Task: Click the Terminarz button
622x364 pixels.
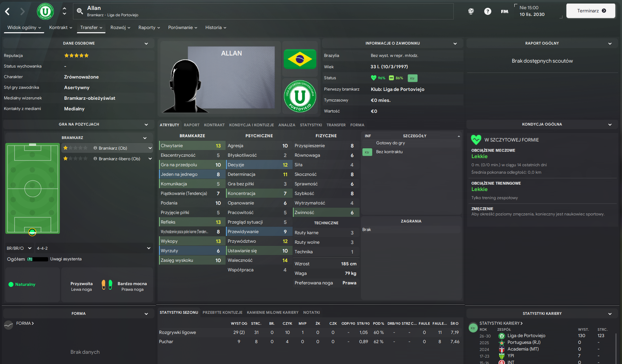Action: coord(591,11)
